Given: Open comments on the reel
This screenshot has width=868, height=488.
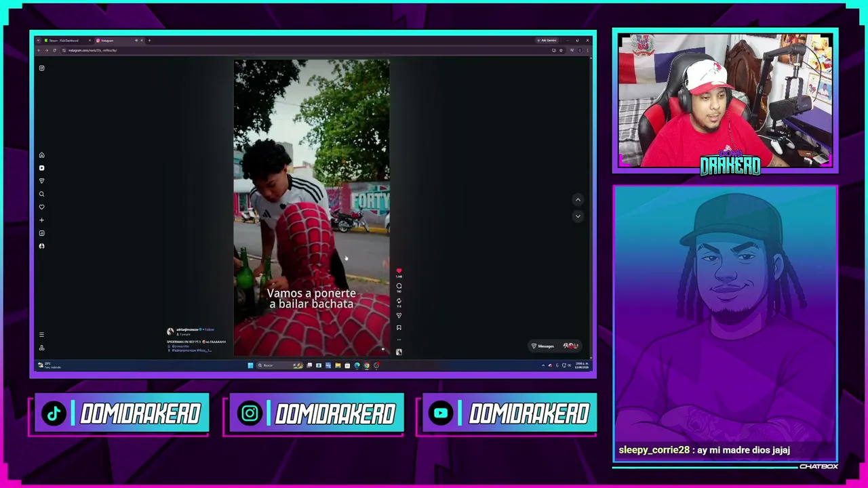Looking at the screenshot, I should point(399,286).
